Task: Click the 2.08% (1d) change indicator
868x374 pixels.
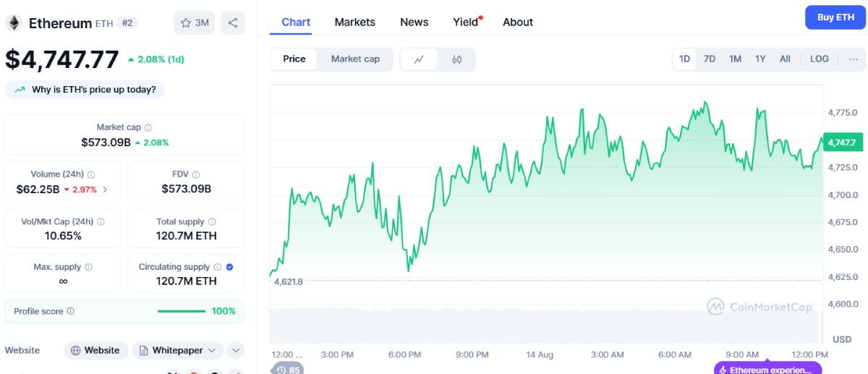Action: [x=156, y=59]
